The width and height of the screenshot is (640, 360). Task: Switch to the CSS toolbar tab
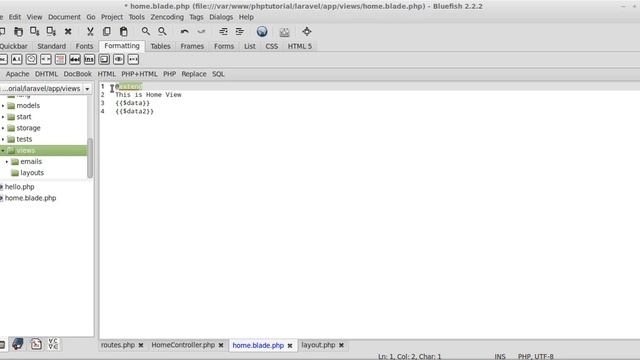pos(271,46)
